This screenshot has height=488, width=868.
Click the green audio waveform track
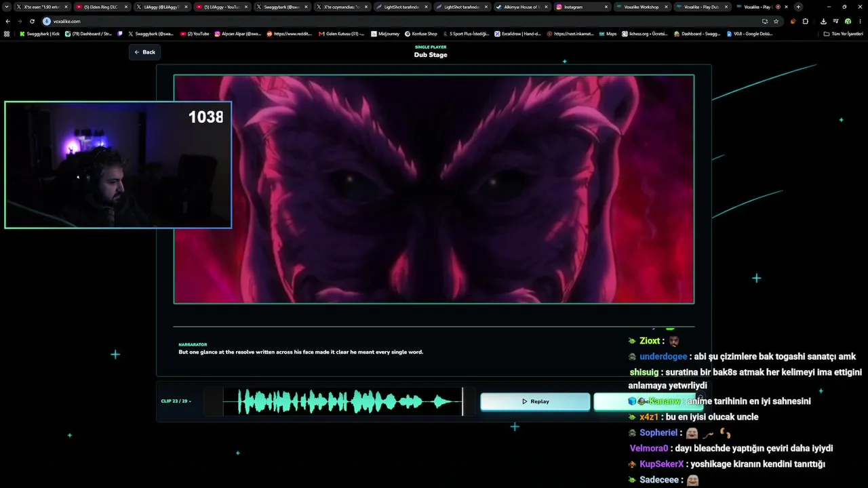[x=342, y=401]
